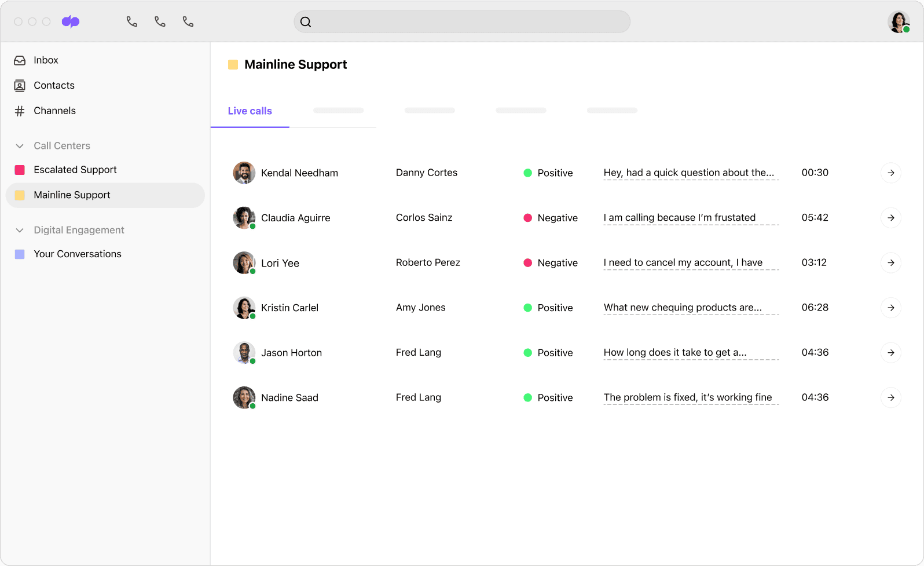This screenshot has height=566, width=924.
Task: Click the transcript "I am calling because I'm frustated"
Action: pos(679,218)
